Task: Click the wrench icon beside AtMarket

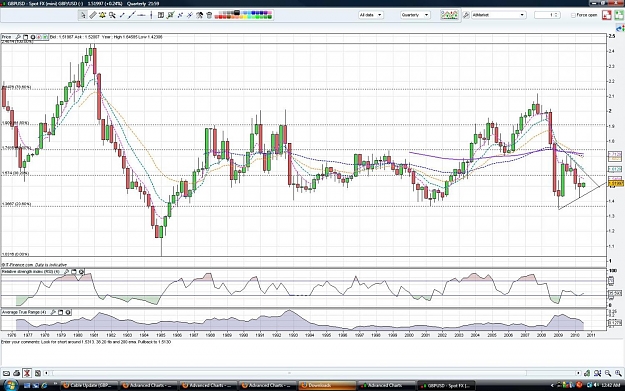Action: (x=466, y=15)
